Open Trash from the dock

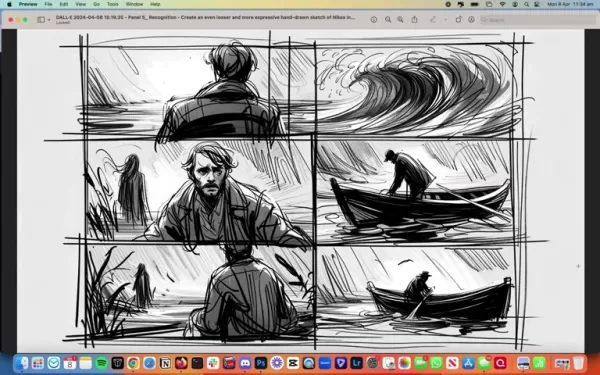tap(579, 363)
